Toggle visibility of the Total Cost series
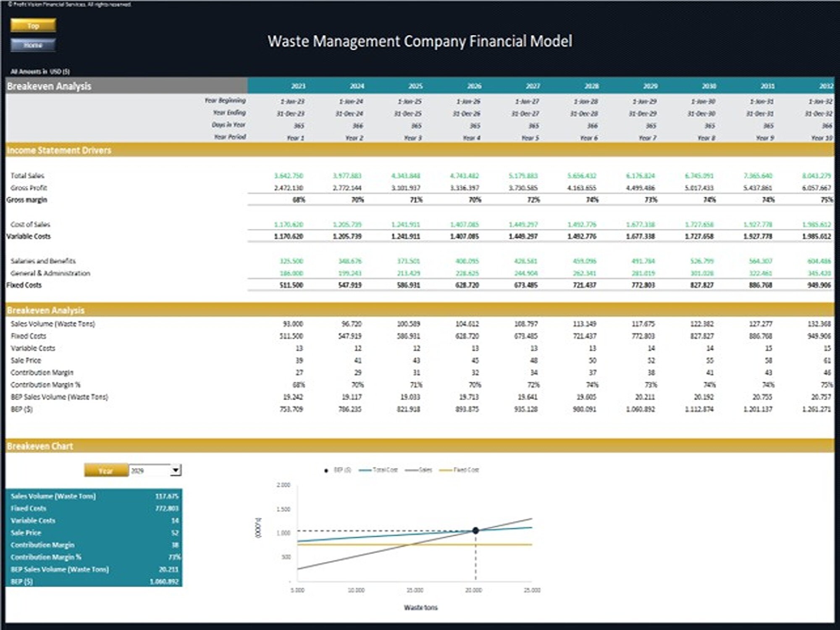 tap(378, 470)
